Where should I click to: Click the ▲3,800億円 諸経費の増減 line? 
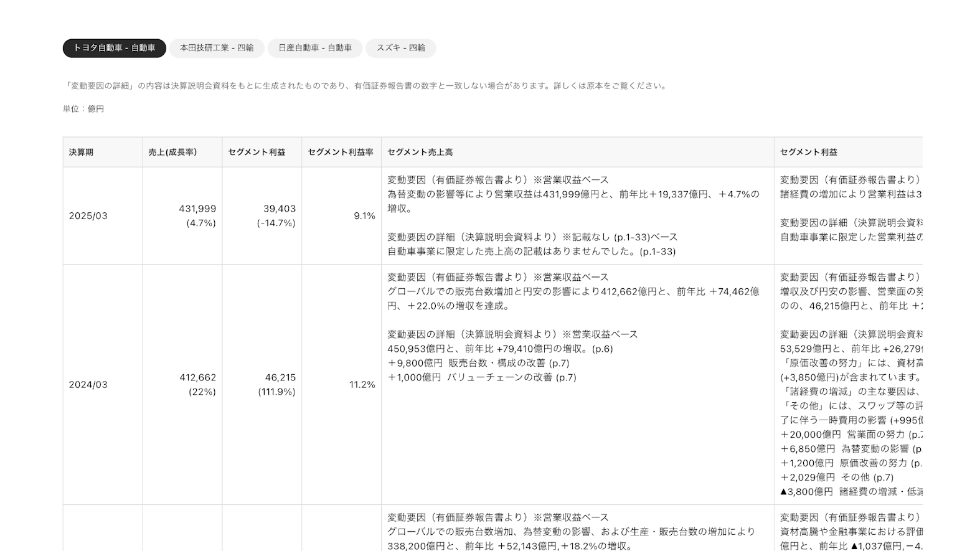(x=851, y=492)
